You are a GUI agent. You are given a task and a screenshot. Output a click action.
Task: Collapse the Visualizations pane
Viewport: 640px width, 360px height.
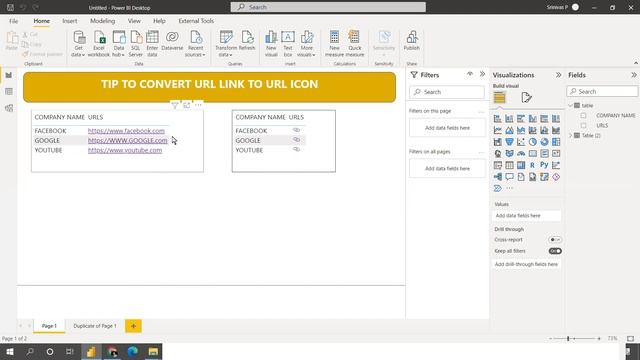(558, 75)
